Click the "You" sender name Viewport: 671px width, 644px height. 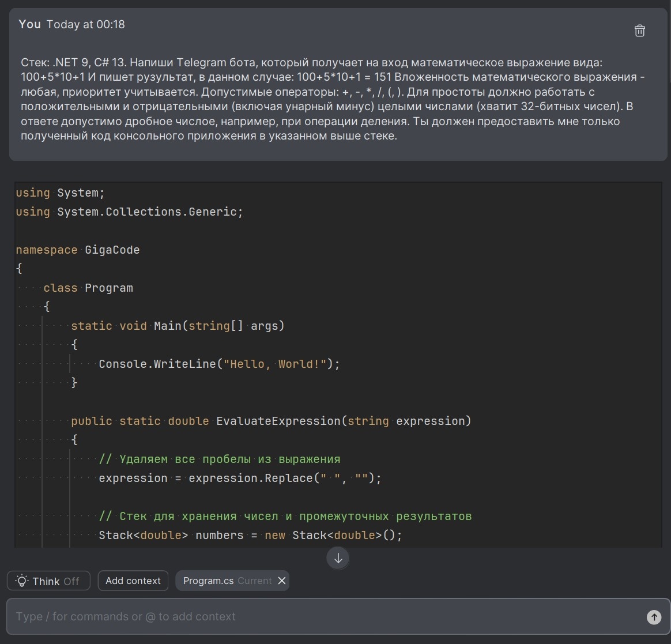pyautogui.click(x=29, y=24)
